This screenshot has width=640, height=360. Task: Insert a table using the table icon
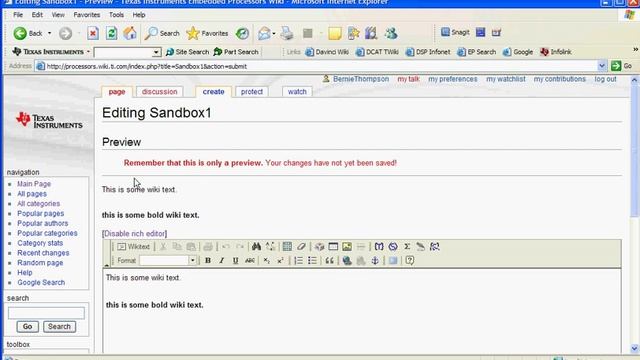[x=287, y=247]
